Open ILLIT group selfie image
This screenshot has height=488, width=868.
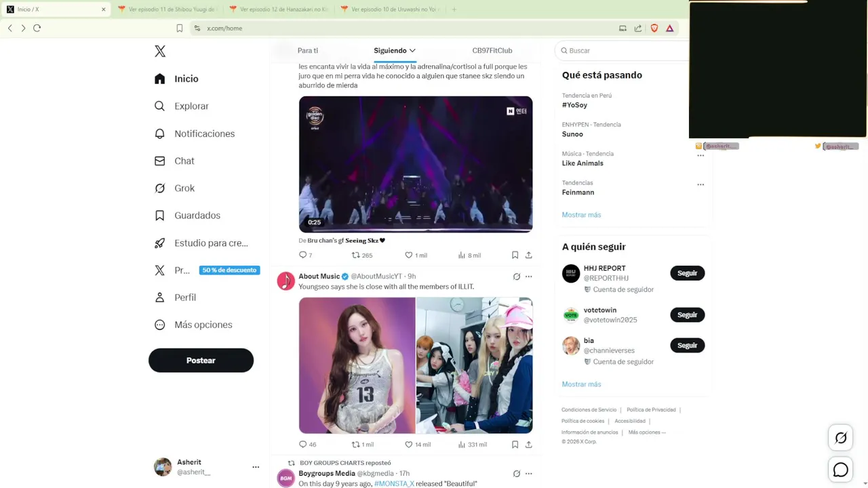point(475,365)
